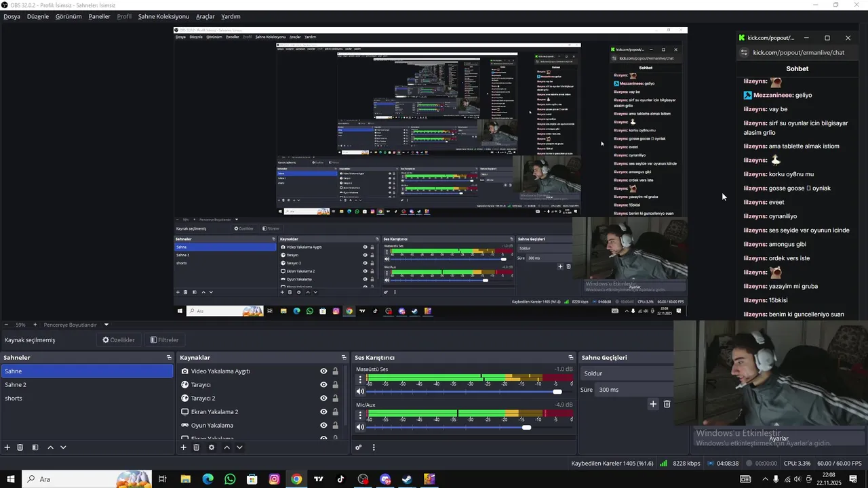The width and height of the screenshot is (868, 488).
Task: Open the Windows Start button
Action: click(11, 479)
